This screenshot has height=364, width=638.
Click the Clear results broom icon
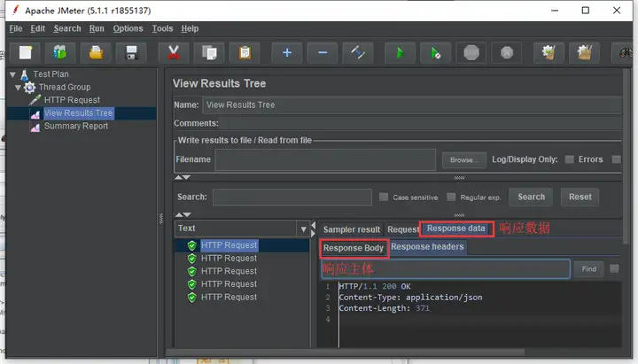coord(549,52)
